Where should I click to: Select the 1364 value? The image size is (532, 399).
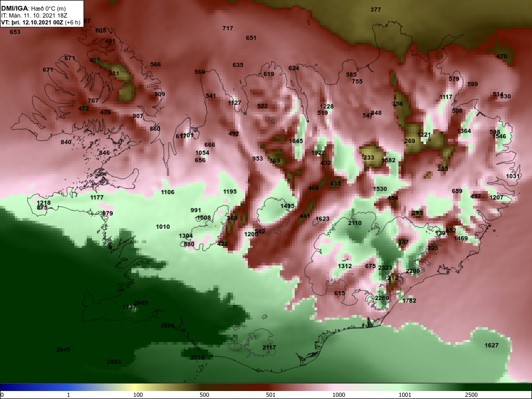(x=464, y=131)
